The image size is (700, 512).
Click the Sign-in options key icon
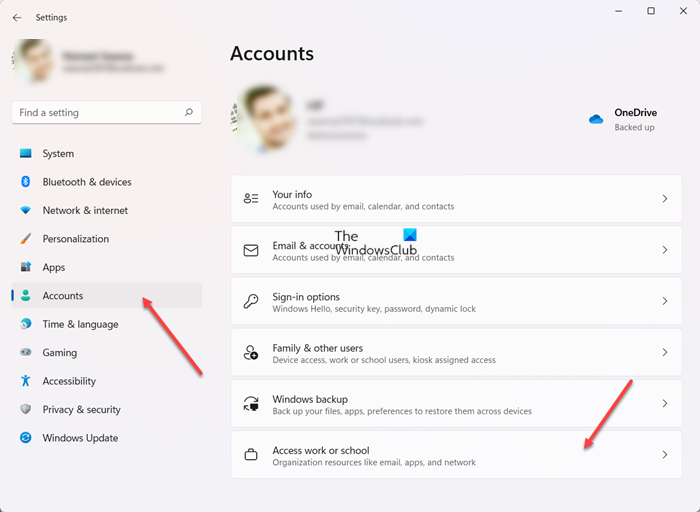coord(251,301)
